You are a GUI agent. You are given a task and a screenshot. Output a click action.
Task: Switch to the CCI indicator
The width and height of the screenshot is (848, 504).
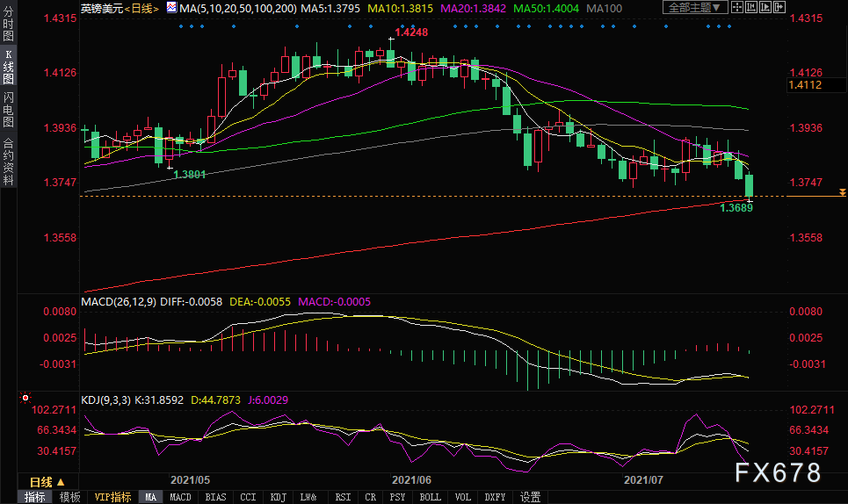pyautogui.click(x=248, y=497)
